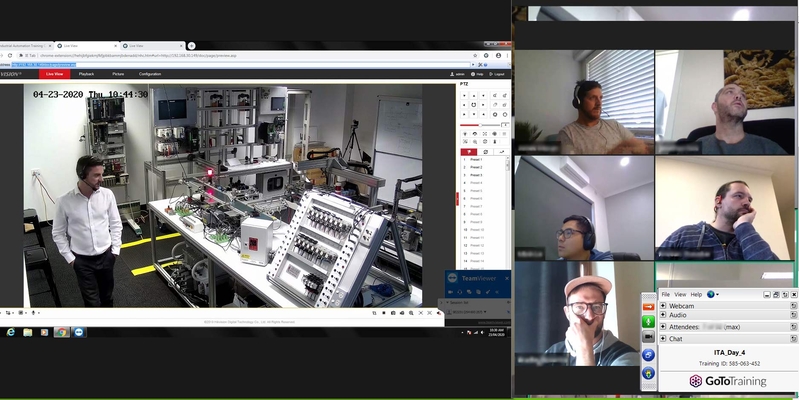This screenshot has width=799, height=400.
Task: Expand the Chat pane
Action: 663,338
